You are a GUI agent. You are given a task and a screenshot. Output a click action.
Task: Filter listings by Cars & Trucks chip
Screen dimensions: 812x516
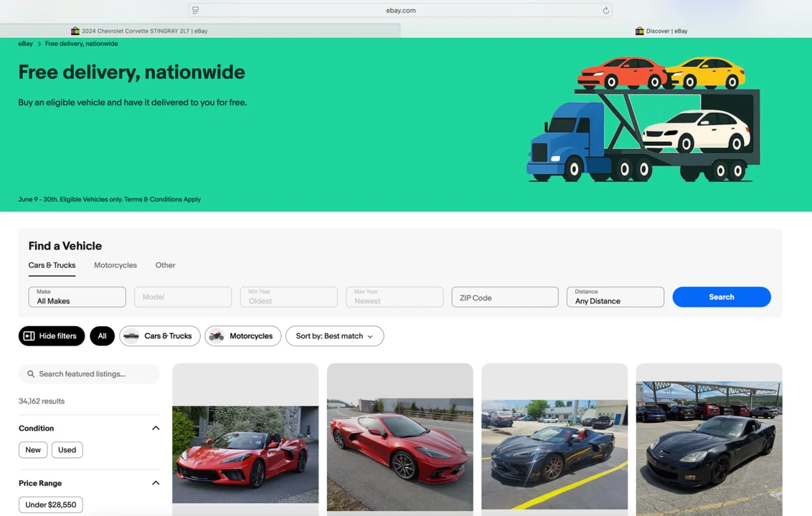coord(159,336)
